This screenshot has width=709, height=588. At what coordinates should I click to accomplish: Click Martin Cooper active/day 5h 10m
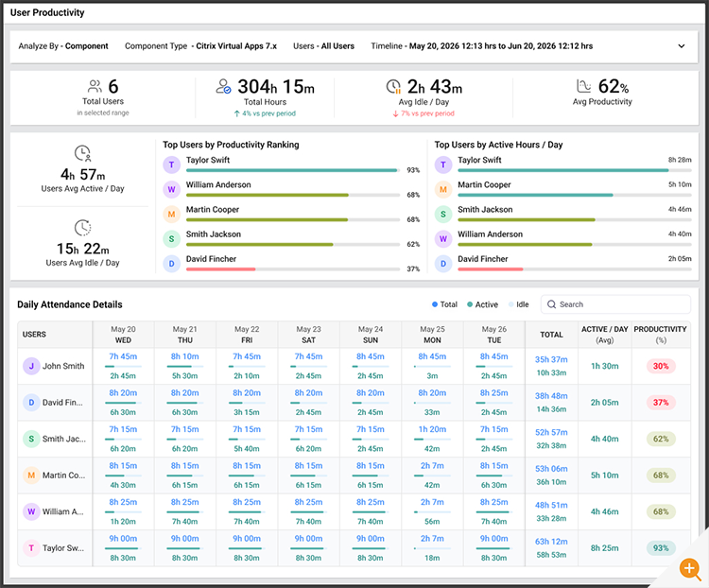pyautogui.click(x=605, y=475)
